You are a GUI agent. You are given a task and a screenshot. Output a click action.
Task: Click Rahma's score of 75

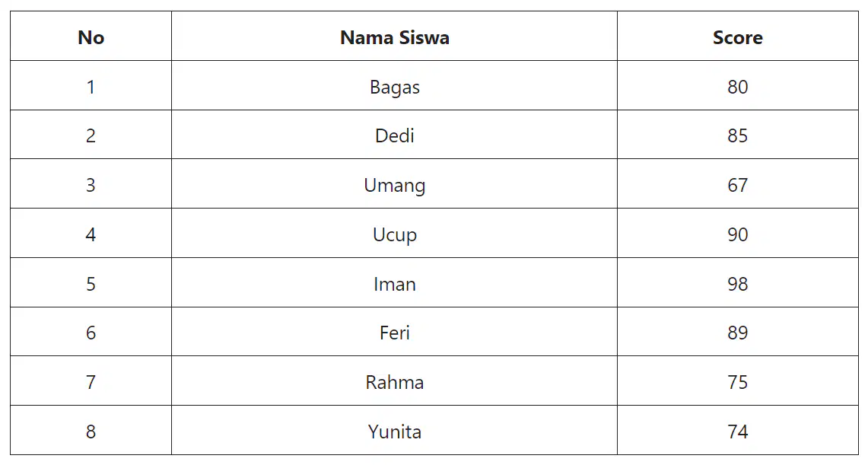737,381
